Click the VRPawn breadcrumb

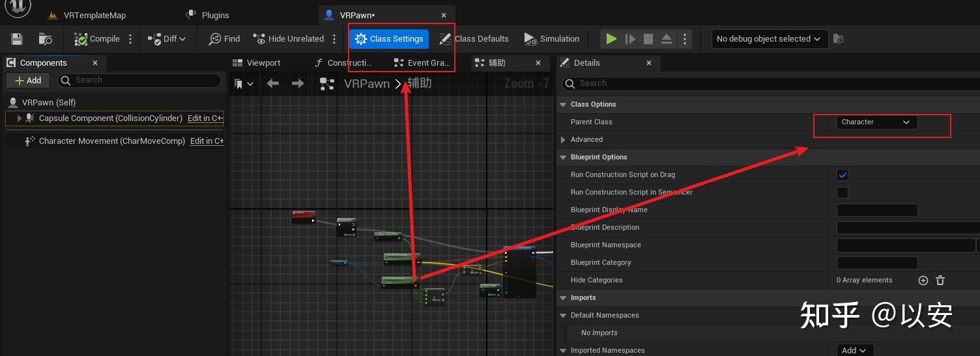click(x=367, y=84)
